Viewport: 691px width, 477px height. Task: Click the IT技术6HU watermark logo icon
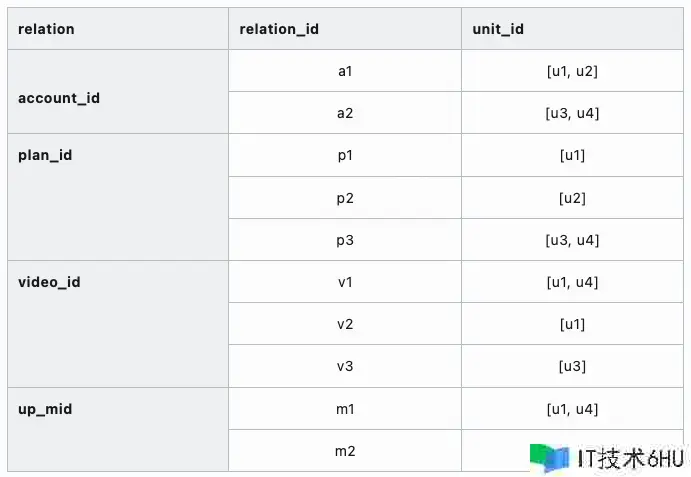click(550, 457)
